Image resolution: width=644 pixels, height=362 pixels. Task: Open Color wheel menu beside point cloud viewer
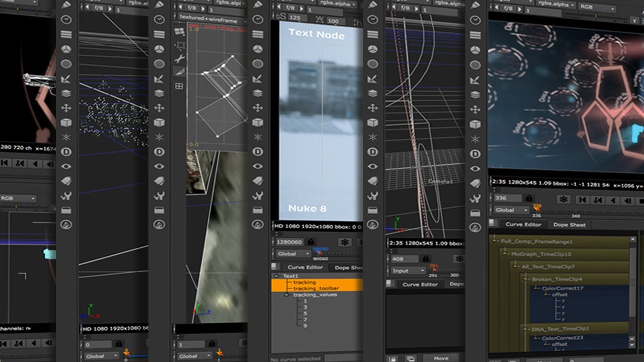tap(66, 49)
